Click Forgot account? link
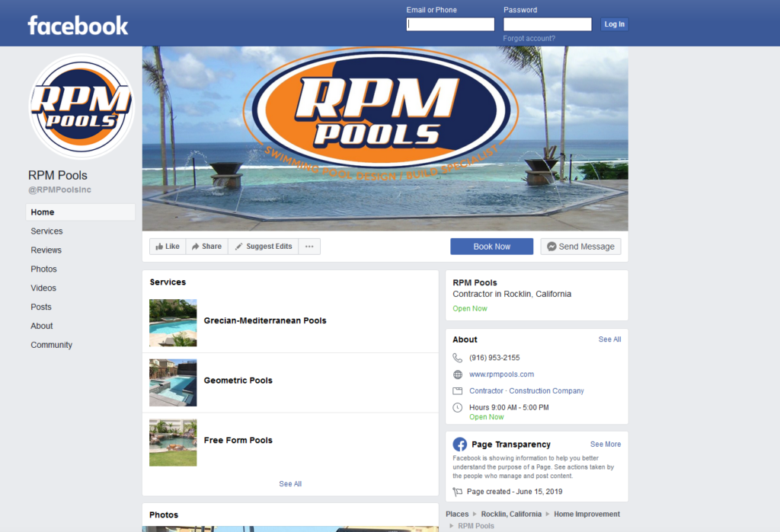The image size is (780, 532). tap(529, 38)
